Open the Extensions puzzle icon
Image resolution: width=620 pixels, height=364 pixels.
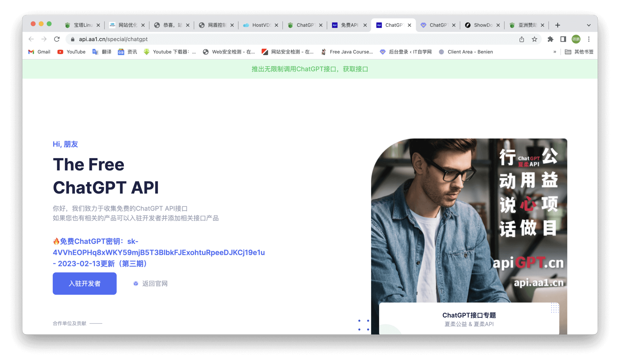click(550, 39)
